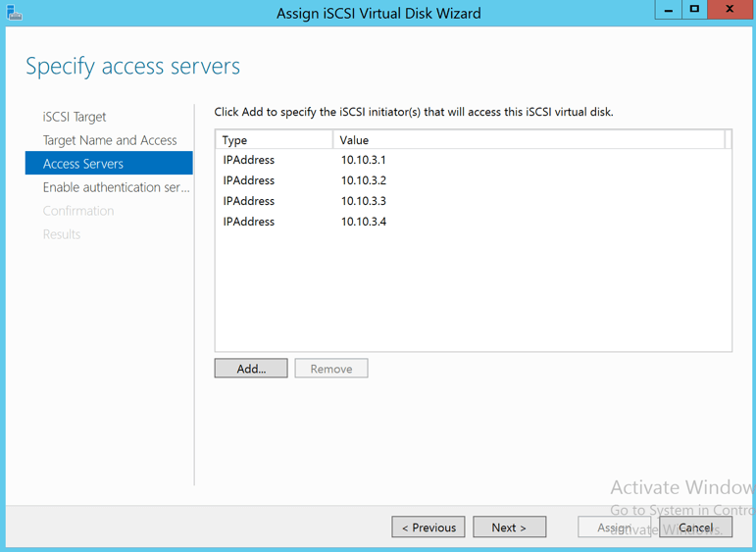Click the Value column header
The image size is (756, 552).
pyautogui.click(x=529, y=140)
